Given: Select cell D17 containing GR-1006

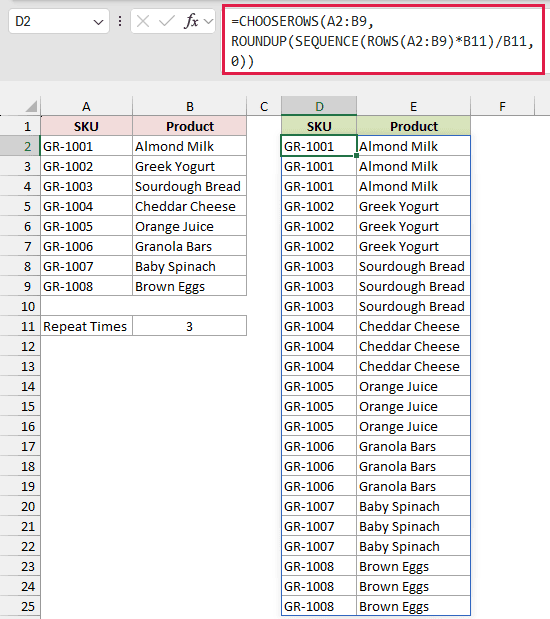Looking at the screenshot, I should coord(319,446).
